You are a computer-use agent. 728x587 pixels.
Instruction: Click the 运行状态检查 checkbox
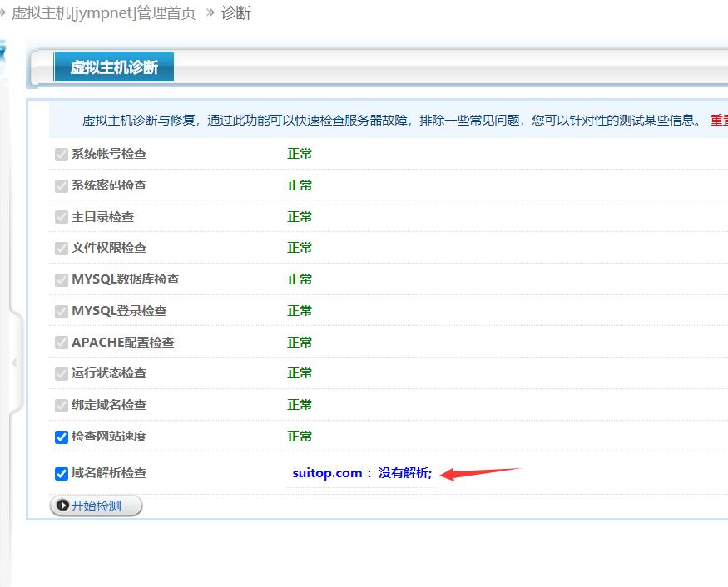(x=61, y=373)
